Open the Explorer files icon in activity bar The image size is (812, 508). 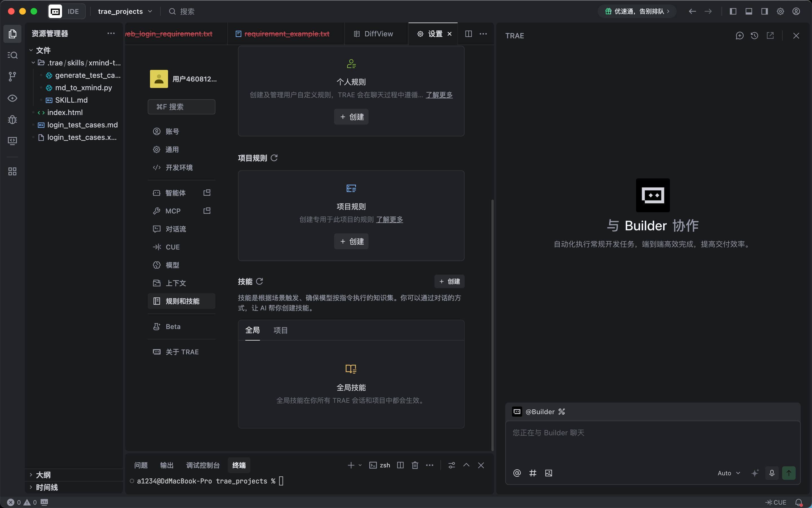(12, 34)
